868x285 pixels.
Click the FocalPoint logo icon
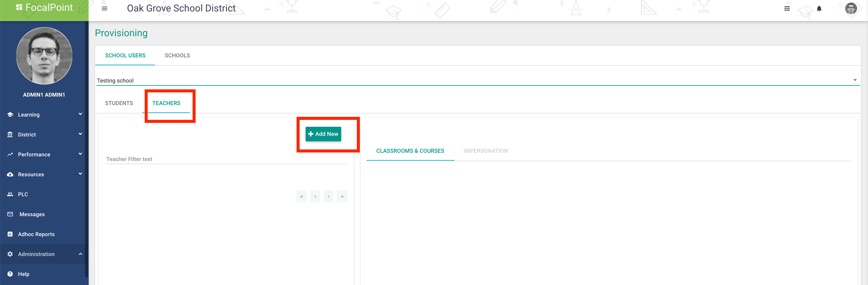[19, 8]
